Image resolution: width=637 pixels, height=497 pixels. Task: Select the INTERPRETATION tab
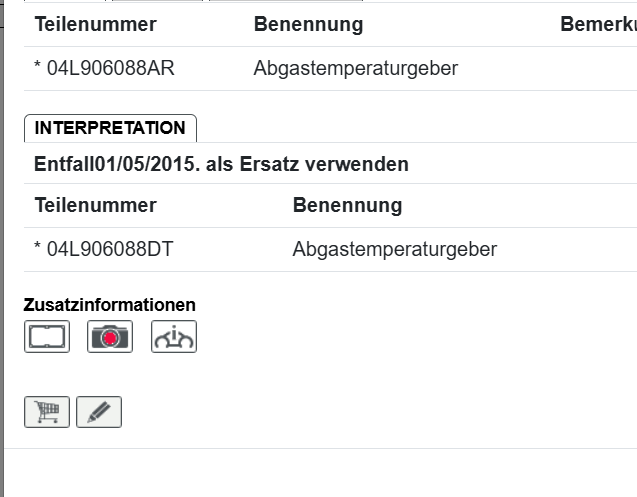pos(110,128)
